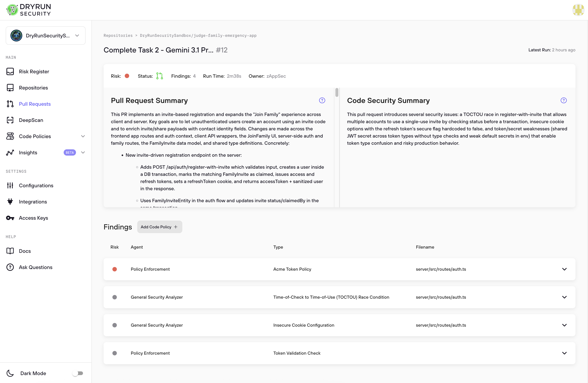588x383 pixels.
Task: Open Code Security Summary help icon
Action: [x=563, y=100]
